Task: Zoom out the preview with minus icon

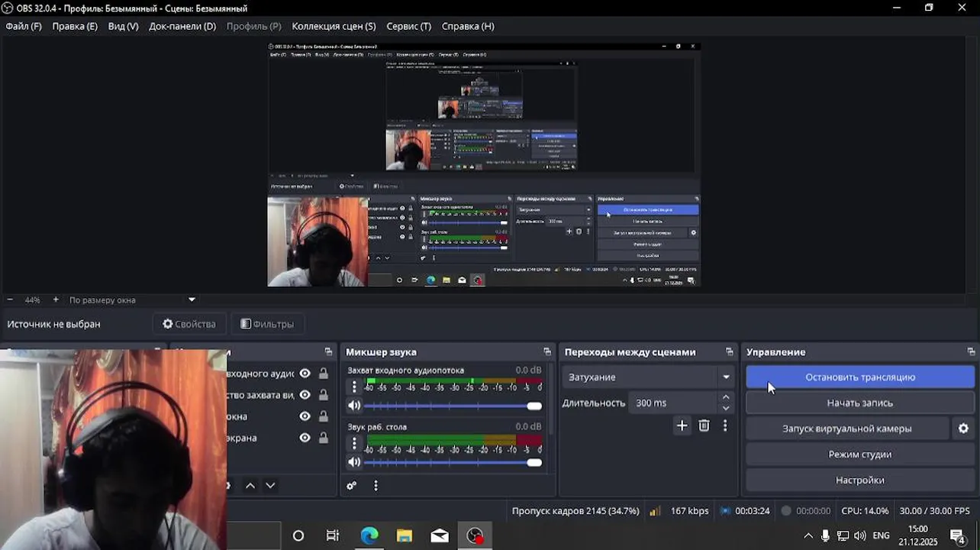Action: pos(10,300)
